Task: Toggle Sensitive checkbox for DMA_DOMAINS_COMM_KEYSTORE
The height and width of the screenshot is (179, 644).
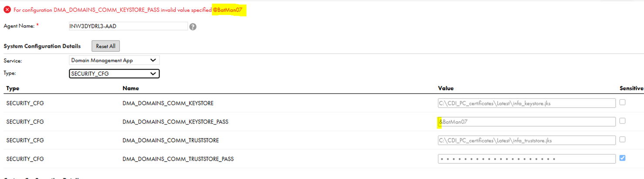Action: click(622, 102)
